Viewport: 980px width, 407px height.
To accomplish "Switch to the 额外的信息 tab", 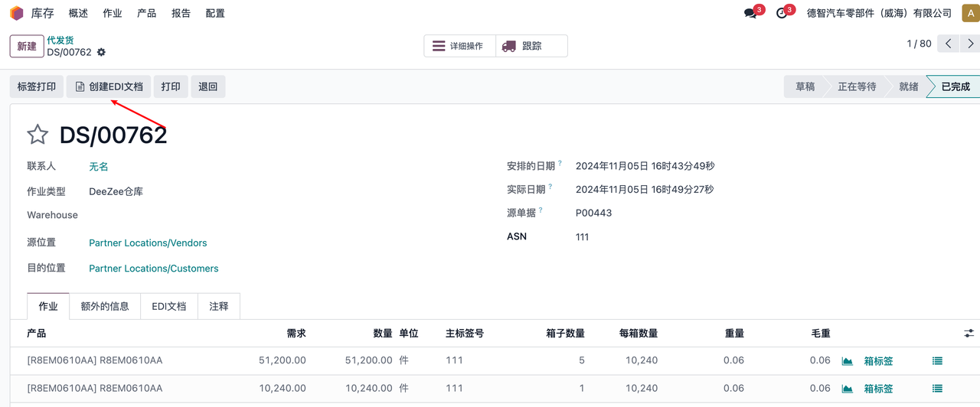I will pos(105,306).
